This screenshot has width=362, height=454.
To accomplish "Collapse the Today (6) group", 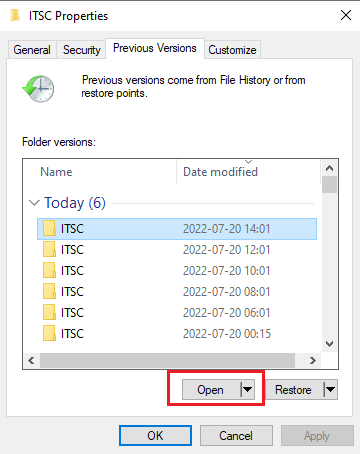I will click(34, 203).
